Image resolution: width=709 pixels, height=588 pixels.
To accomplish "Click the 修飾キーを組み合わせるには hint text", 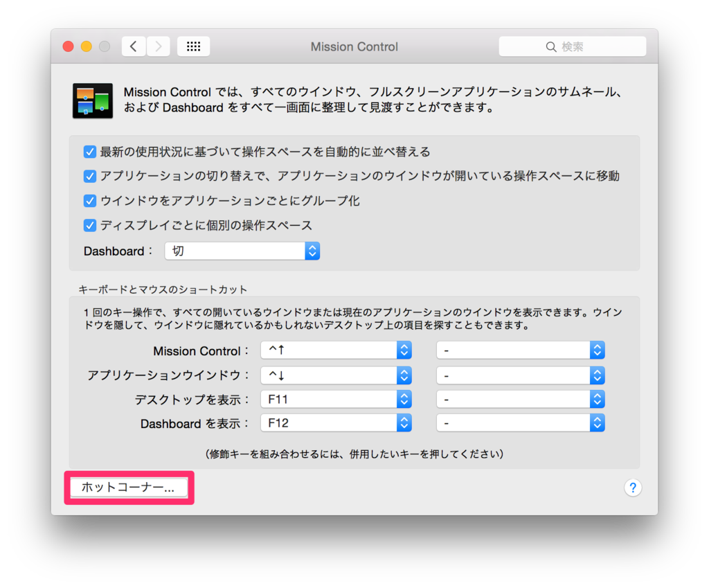I will point(354,454).
